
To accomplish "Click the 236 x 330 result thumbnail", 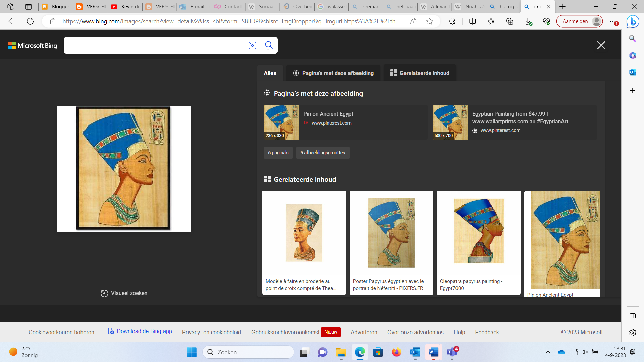I will (x=281, y=122).
